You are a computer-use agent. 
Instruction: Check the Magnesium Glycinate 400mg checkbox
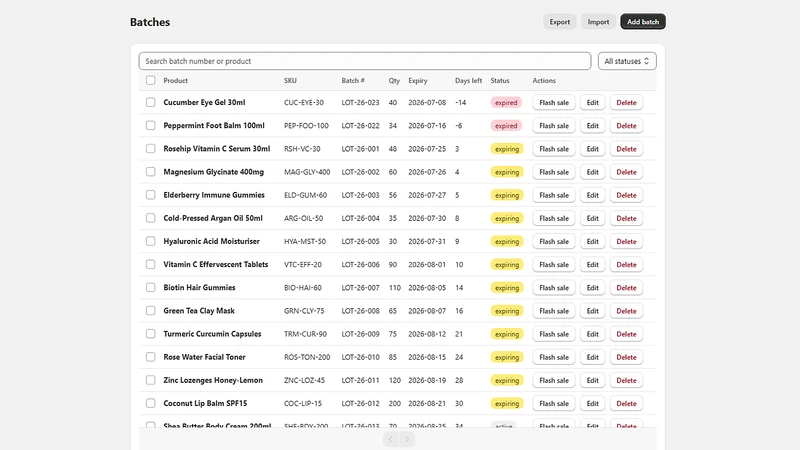(x=151, y=172)
